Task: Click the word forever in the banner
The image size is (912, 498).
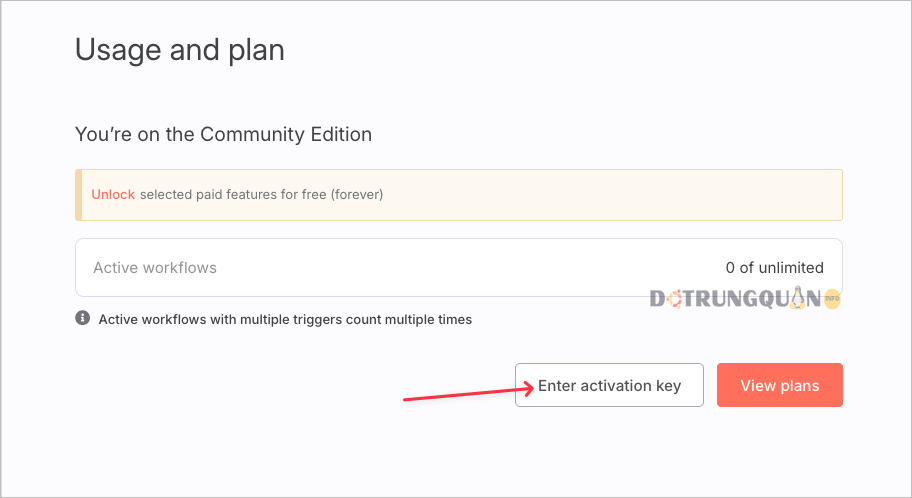Action: 357,194
